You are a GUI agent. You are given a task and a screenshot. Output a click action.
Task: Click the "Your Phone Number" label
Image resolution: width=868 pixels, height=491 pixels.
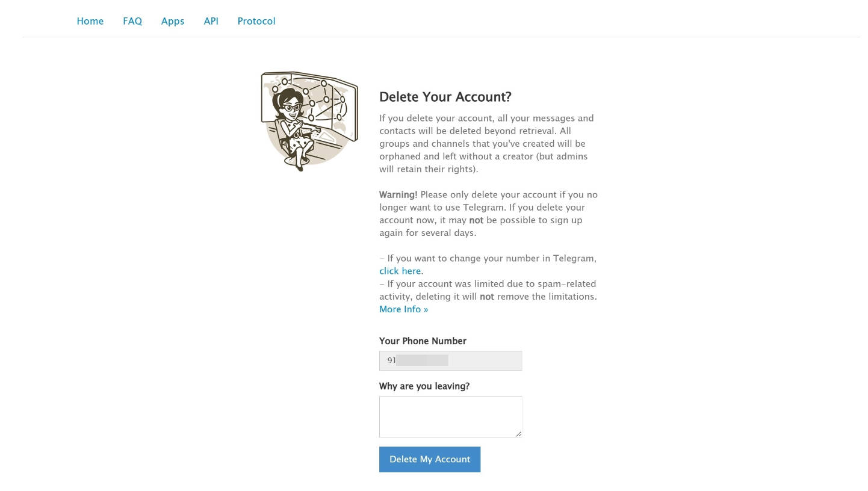click(x=423, y=341)
